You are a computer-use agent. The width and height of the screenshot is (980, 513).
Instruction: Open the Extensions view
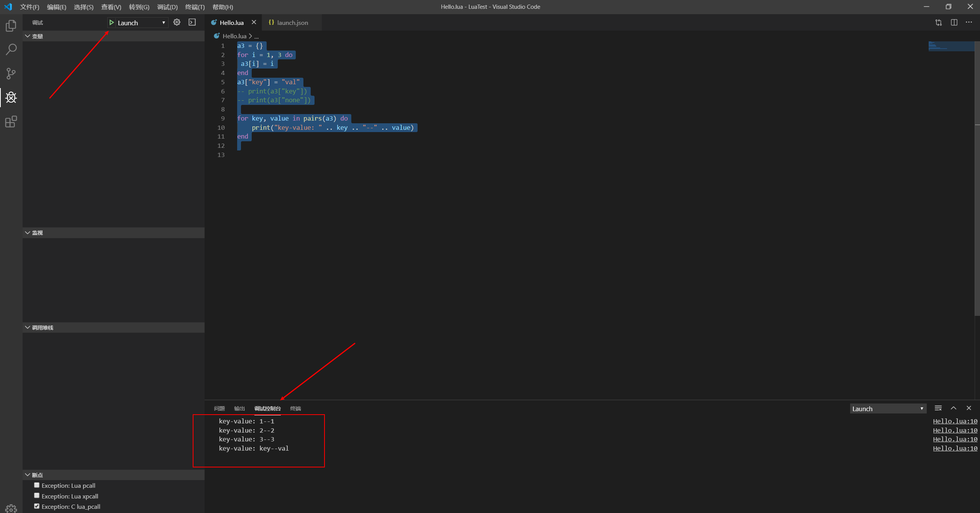pos(11,121)
